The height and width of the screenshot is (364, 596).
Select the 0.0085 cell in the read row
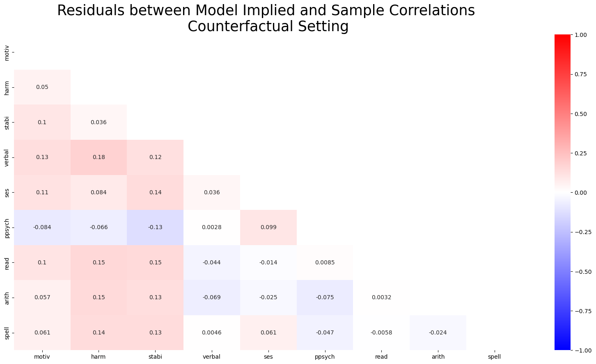325,263
